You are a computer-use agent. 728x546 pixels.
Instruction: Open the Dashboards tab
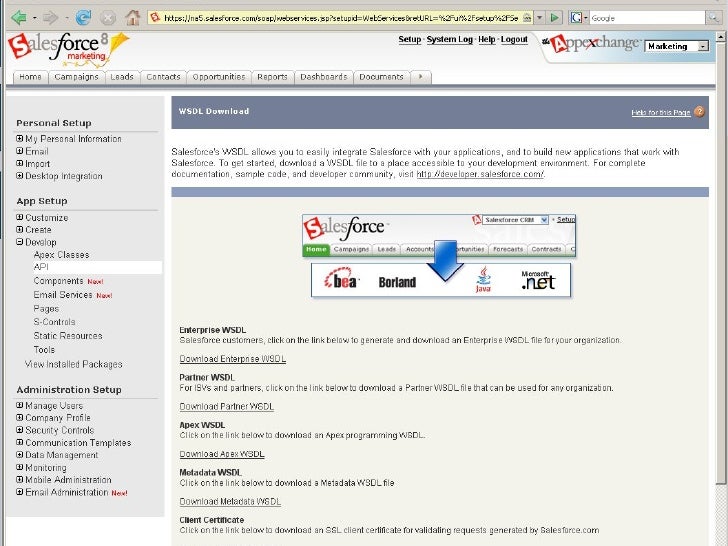(x=324, y=77)
